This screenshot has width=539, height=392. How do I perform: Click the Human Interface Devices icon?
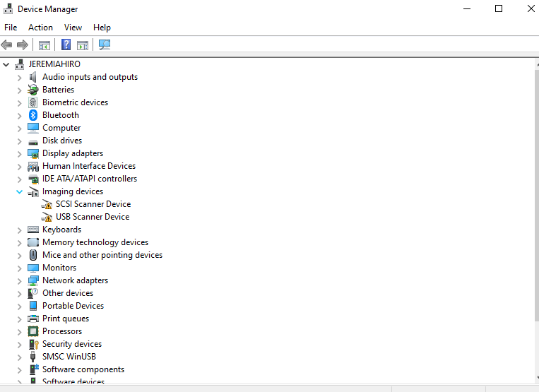[x=33, y=167]
